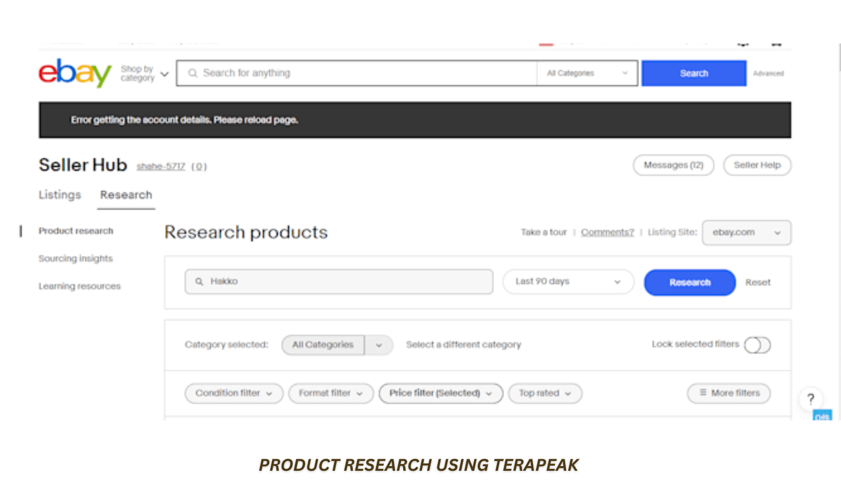841x504 pixels.
Task: Open the More filters button
Action: 729,393
